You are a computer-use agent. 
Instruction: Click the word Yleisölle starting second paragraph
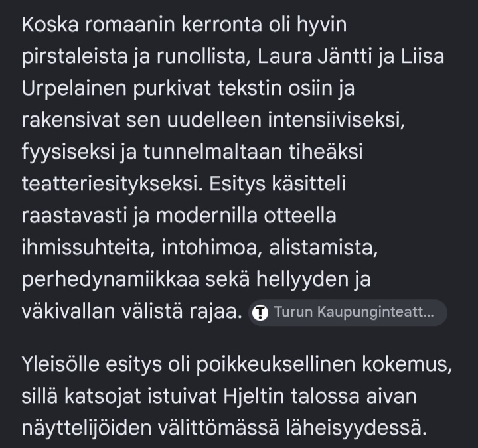click(60, 364)
